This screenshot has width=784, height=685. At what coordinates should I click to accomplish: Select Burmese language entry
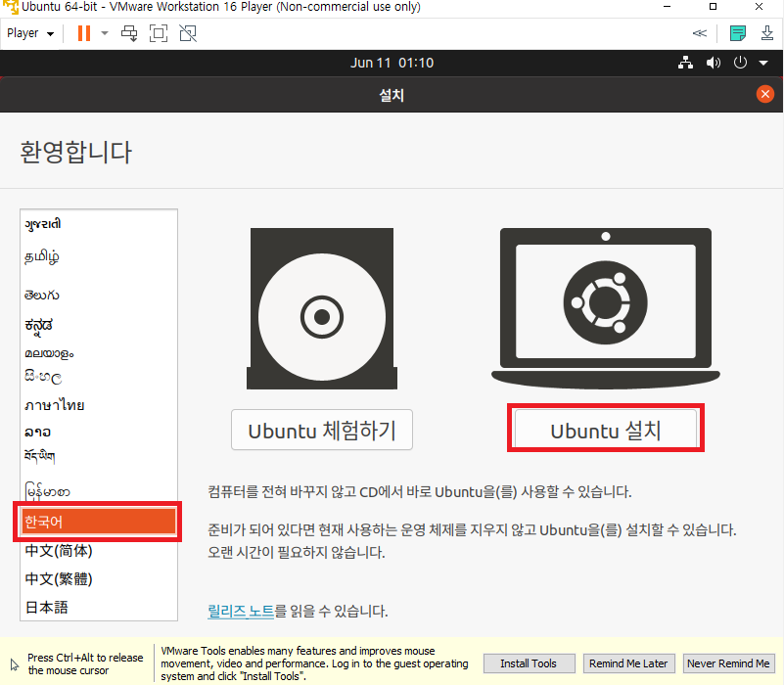coord(99,491)
